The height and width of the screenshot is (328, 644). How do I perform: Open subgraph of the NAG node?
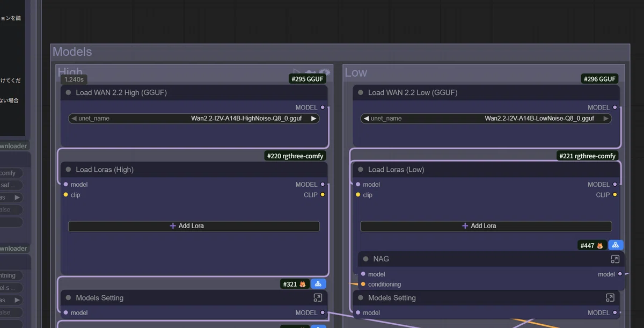tap(615, 259)
